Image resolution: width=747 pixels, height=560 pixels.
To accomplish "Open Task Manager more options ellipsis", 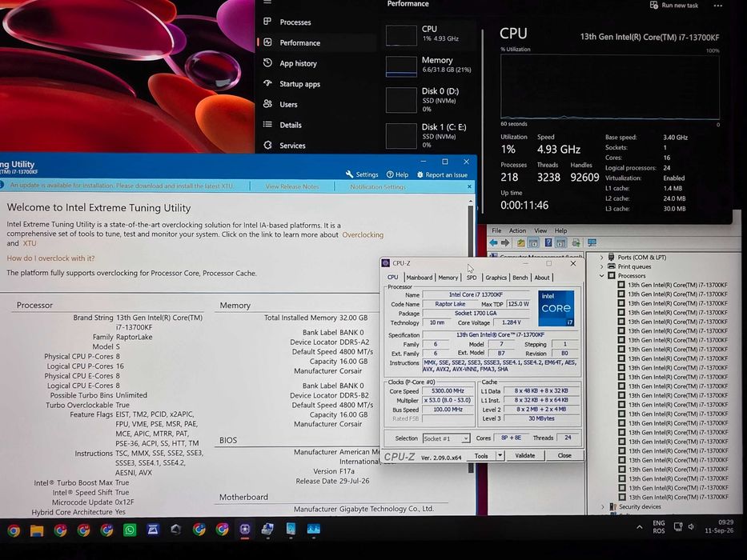I will tap(718, 6).
